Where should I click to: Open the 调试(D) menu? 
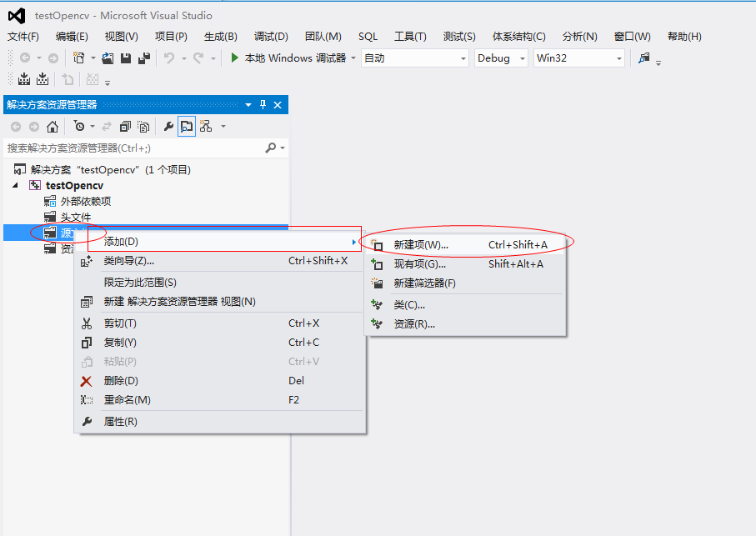click(x=271, y=37)
